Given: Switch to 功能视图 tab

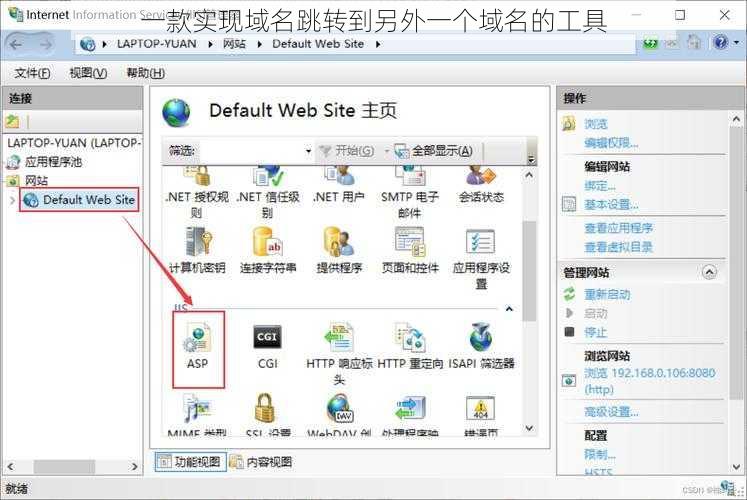Looking at the screenshot, I should tap(191, 461).
